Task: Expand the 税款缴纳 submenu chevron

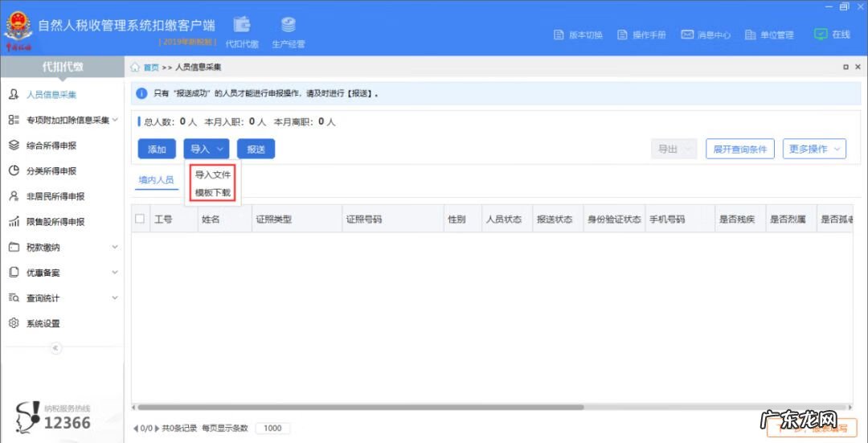Action: coord(115,247)
